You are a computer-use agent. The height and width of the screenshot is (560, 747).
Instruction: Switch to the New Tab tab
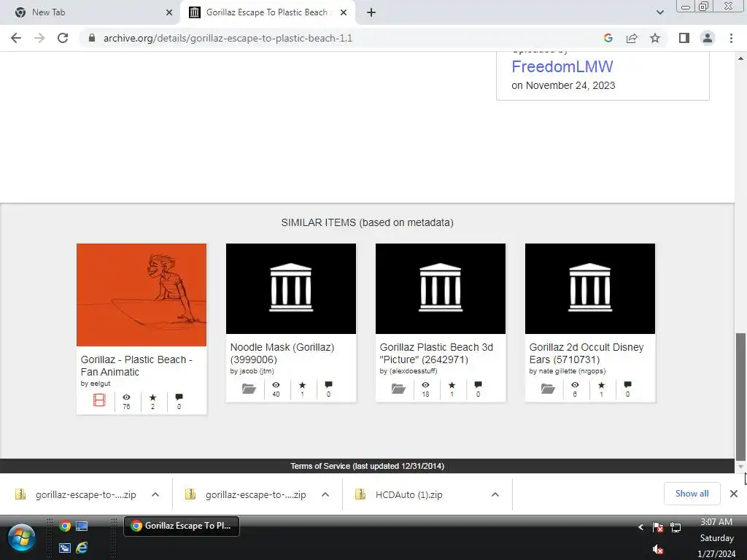90,13
